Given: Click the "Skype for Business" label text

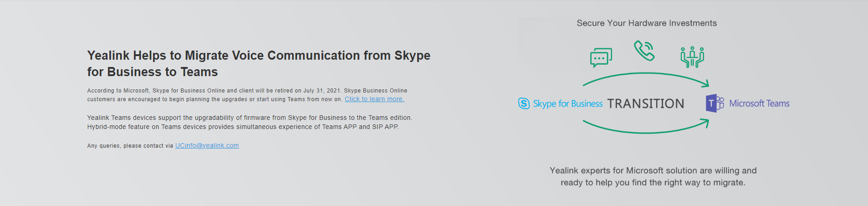Looking at the screenshot, I should (568, 104).
